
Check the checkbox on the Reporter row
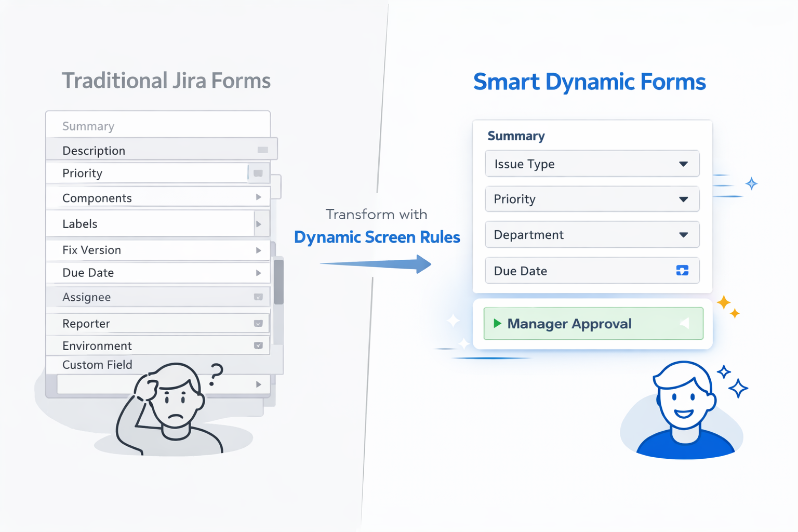click(258, 323)
